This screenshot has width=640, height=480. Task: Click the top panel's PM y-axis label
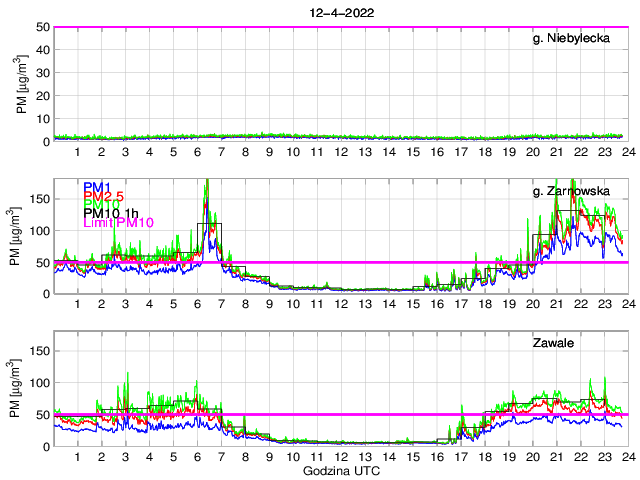click(x=20, y=84)
